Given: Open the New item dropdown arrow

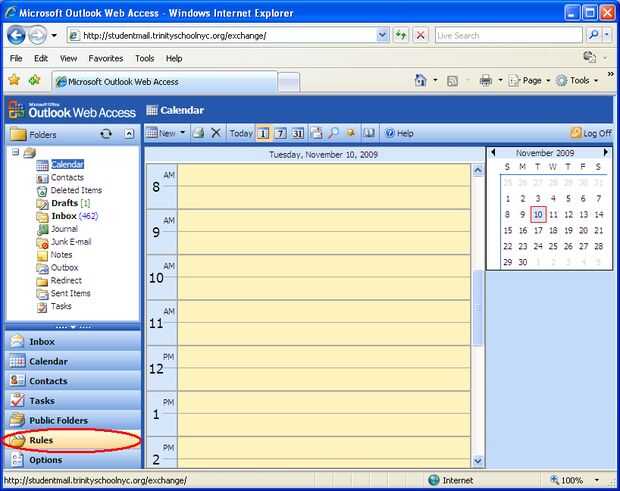Looking at the screenshot, I should point(182,133).
